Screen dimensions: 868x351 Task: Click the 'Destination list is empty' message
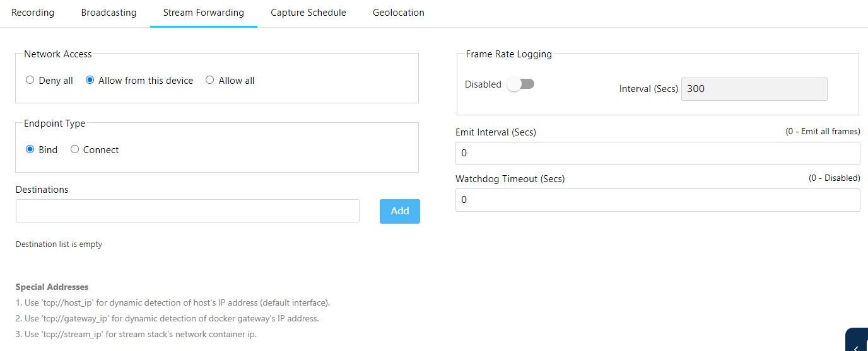pyautogui.click(x=59, y=245)
